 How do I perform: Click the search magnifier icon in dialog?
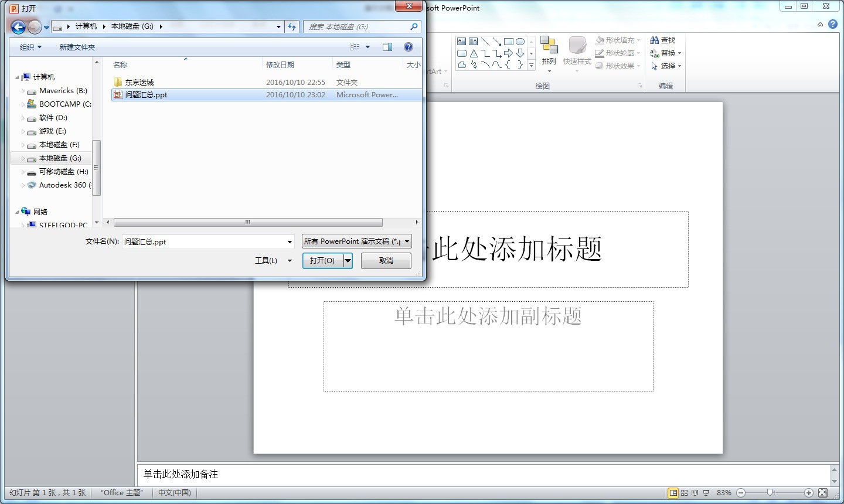coord(414,26)
